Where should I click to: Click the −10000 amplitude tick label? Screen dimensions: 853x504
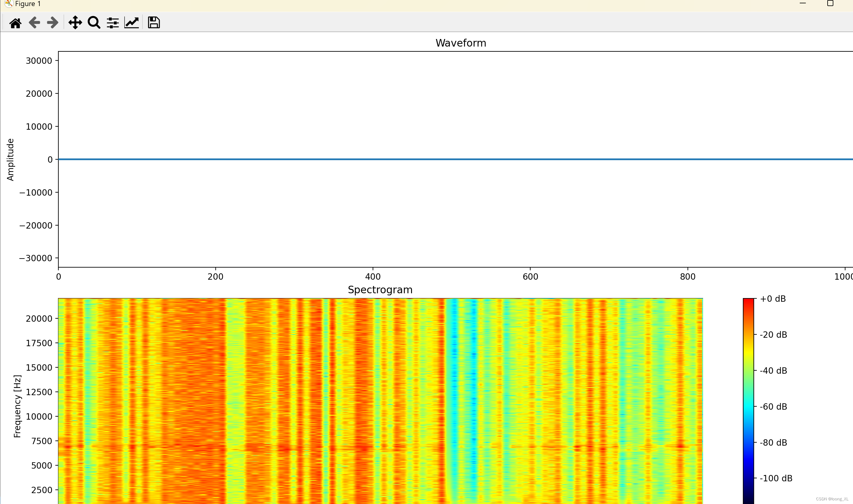point(36,193)
